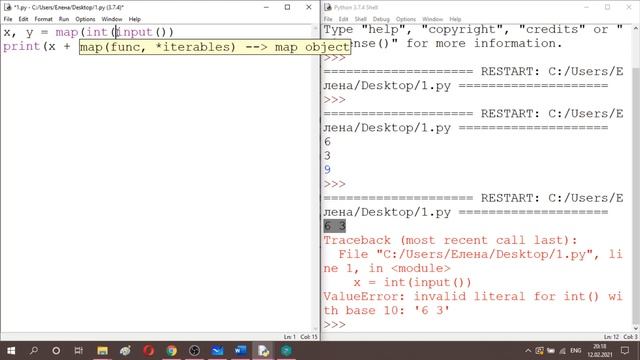
Task: Open File Explorer from taskbar
Action: tap(102, 351)
